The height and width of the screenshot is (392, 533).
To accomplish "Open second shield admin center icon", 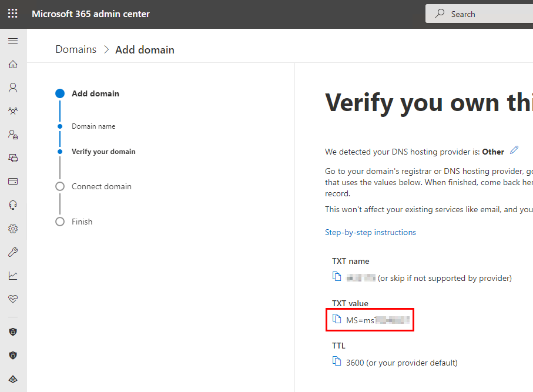I will click(13, 356).
